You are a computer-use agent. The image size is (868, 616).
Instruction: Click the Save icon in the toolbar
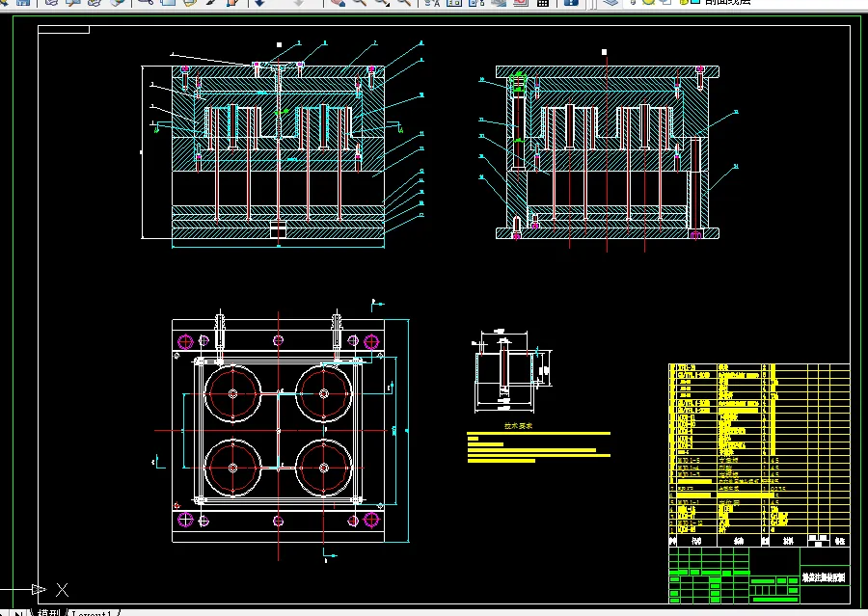[x=23, y=2]
